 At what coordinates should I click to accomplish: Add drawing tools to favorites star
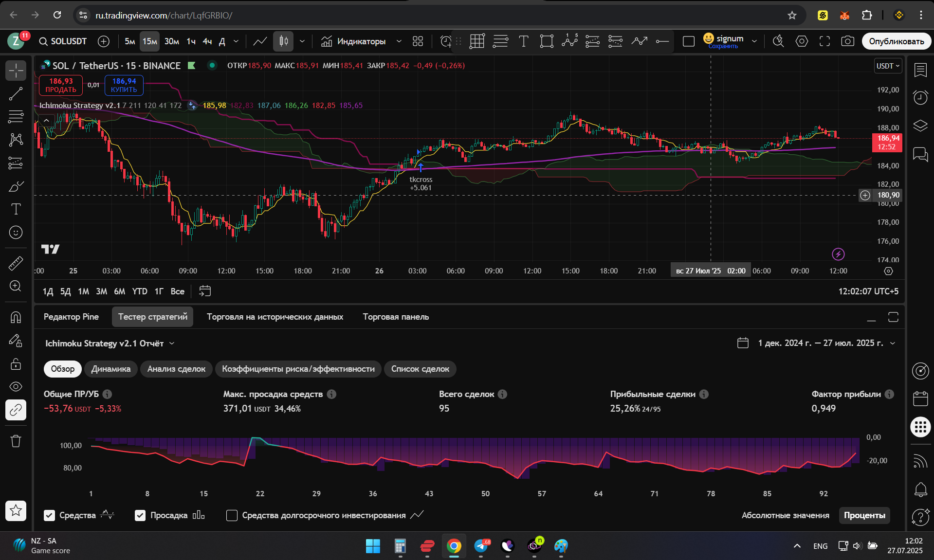tap(16, 511)
